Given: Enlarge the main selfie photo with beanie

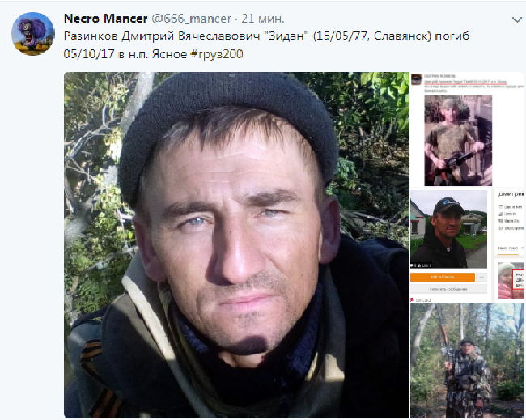Looking at the screenshot, I should click(236, 245).
